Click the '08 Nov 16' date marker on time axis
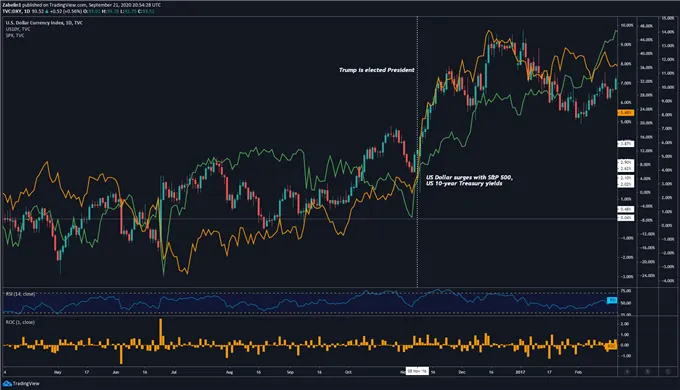Screen dimensions: 680x390 (417, 371)
